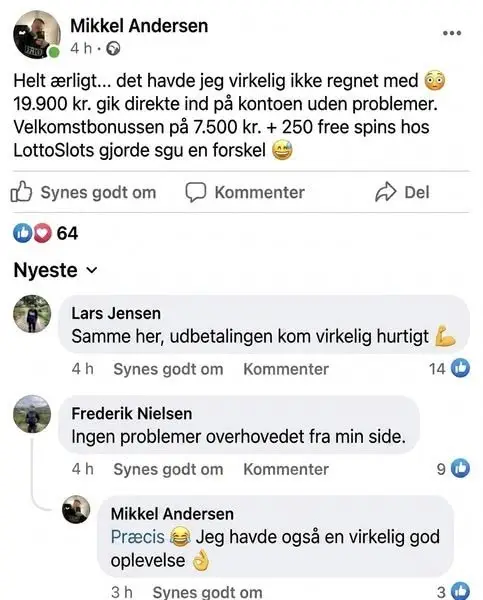
Task: Open the three-dot post options menu
Action: tap(452, 33)
